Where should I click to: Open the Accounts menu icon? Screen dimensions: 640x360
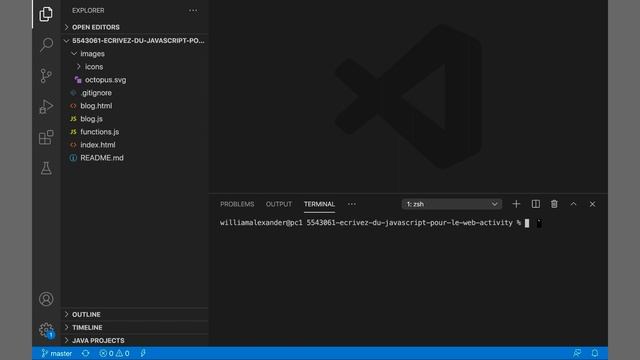pyautogui.click(x=46, y=299)
